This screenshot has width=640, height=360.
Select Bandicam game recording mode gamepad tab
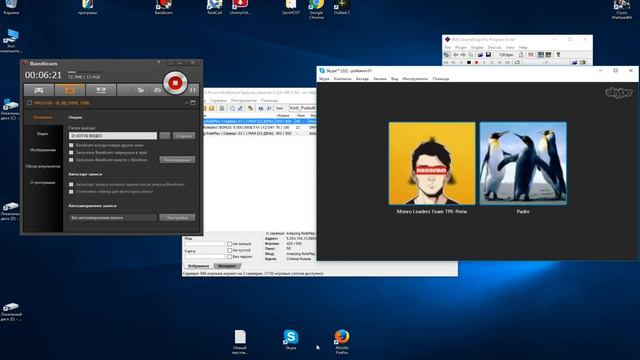(39, 90)
